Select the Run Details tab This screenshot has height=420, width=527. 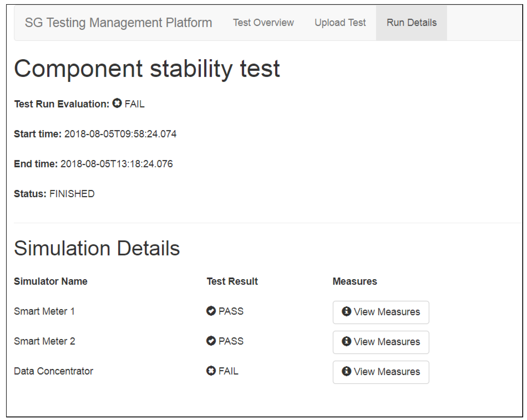tap(411, 23)
